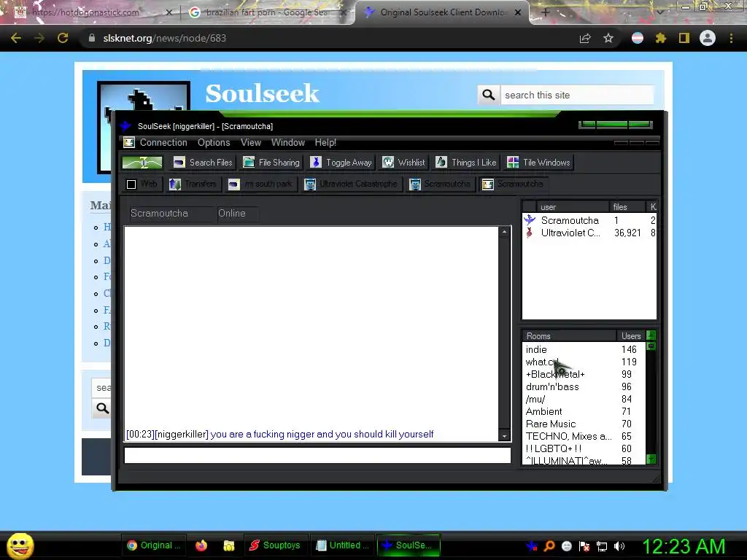Switch to the Transfers window tab
747x560 pixels.
(193, 184)
